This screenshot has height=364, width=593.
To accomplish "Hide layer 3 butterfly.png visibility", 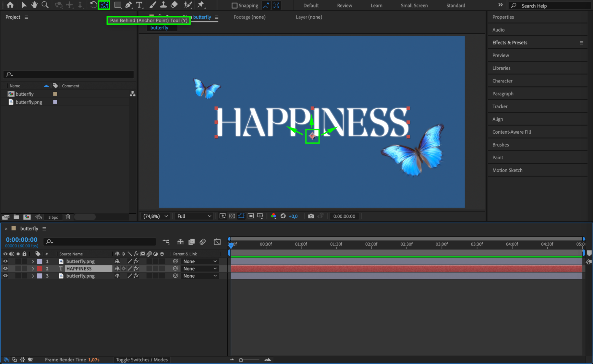I will [5, 276].
